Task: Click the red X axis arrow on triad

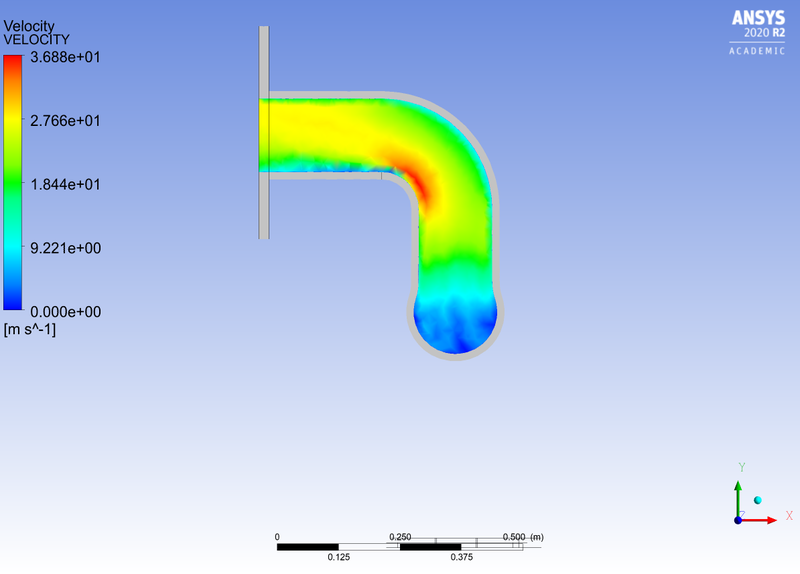Action: tap(761, 520)
